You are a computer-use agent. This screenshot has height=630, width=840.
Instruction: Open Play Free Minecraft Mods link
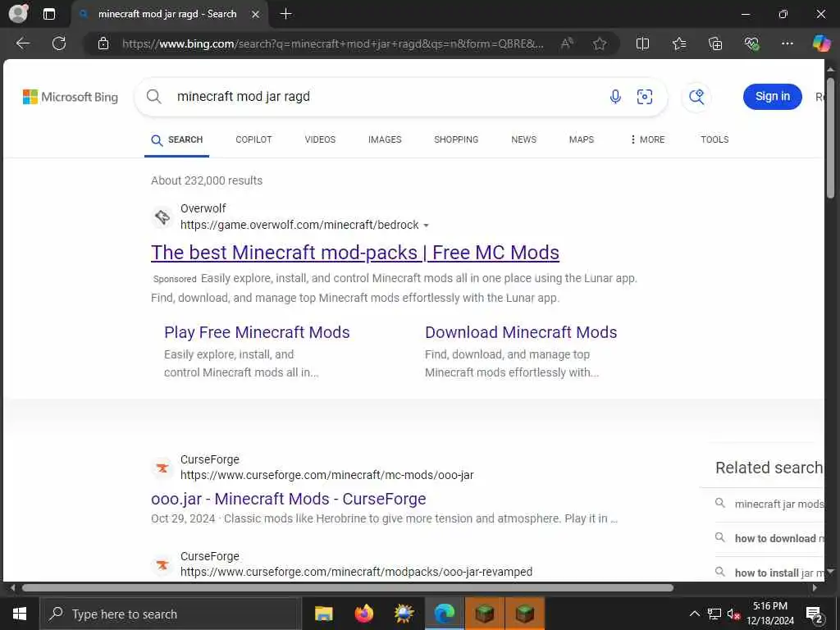pyautogui.click(x=257, y=332)
